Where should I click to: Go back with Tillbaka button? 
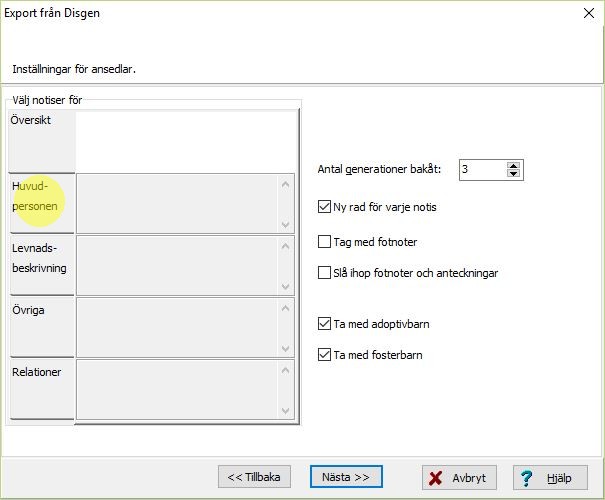[254, 477]
